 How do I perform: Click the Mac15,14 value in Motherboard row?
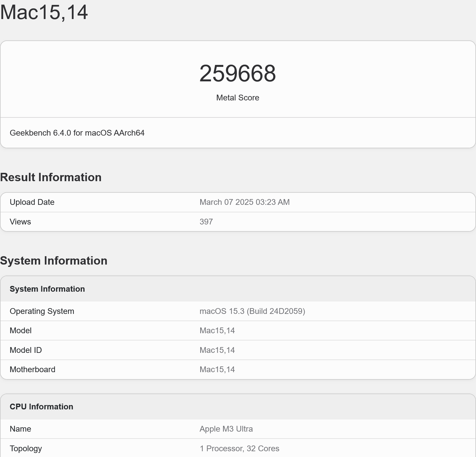click(217, 369)
